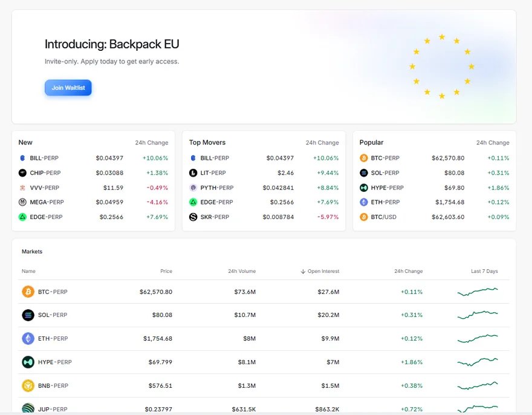Select MEGA-PERP in the New list
The width and height of the screenshot is (532, 415).
tap(47, 202)
